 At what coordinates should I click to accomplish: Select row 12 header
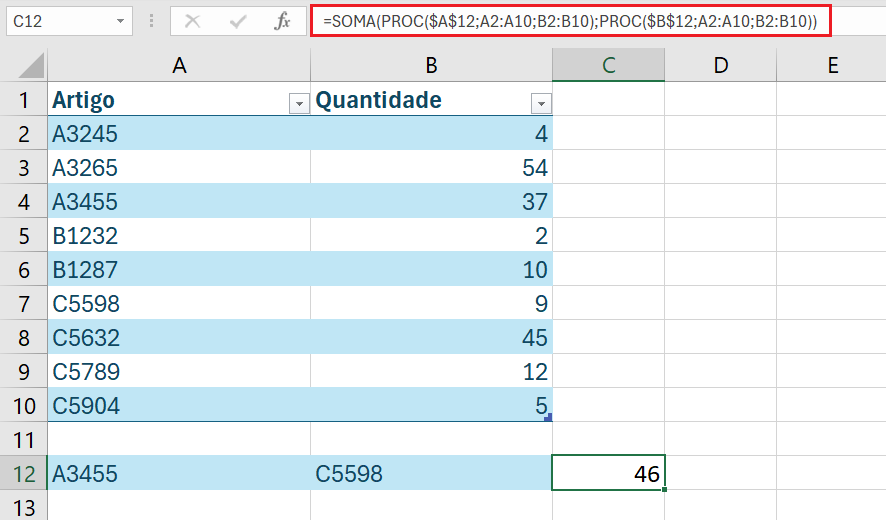(x=24, y=473)
